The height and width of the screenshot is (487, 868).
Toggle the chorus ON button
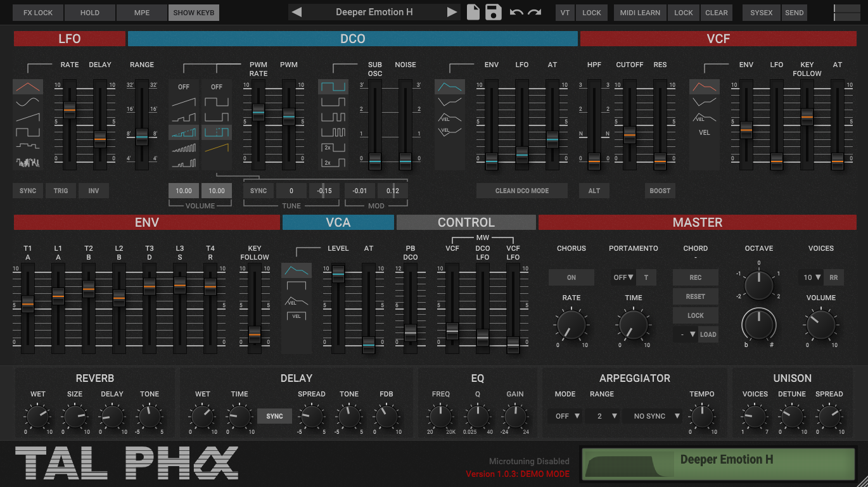coord(571,277)
